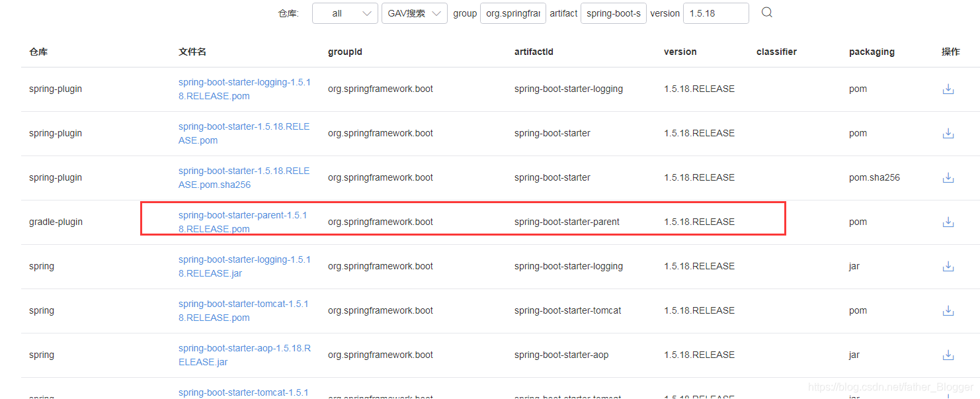Select the spring-boot-starter-aop artifactId cell
The width and height of the screenshot is (980, 399).
coord(561,355)
